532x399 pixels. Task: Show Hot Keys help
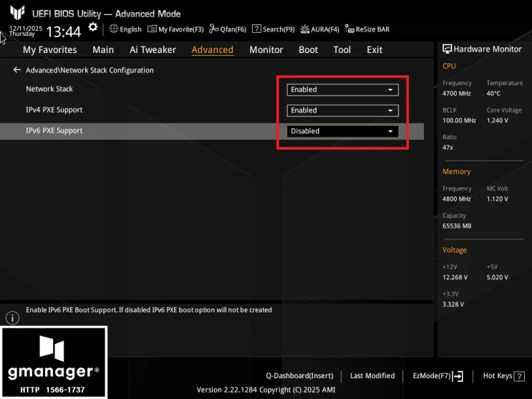[x=498, y=375]
